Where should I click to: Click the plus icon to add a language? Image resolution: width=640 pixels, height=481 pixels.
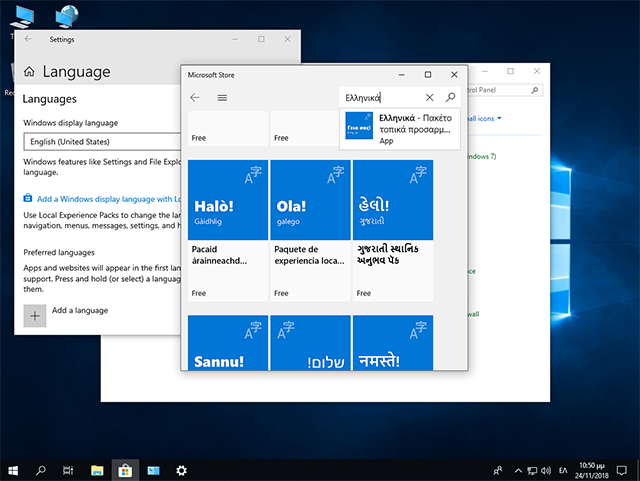(35, 314)
